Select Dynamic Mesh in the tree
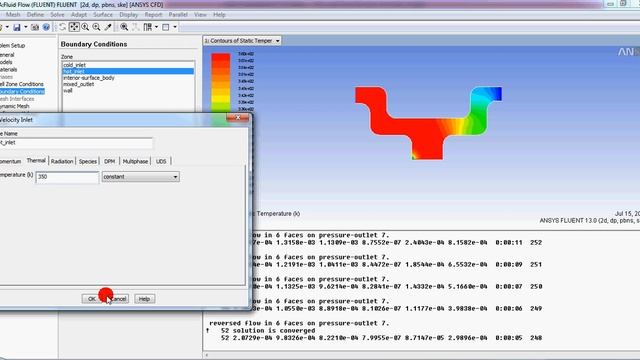Image resolution: width=640 pixels, height=360 pixels. [15, 106]
